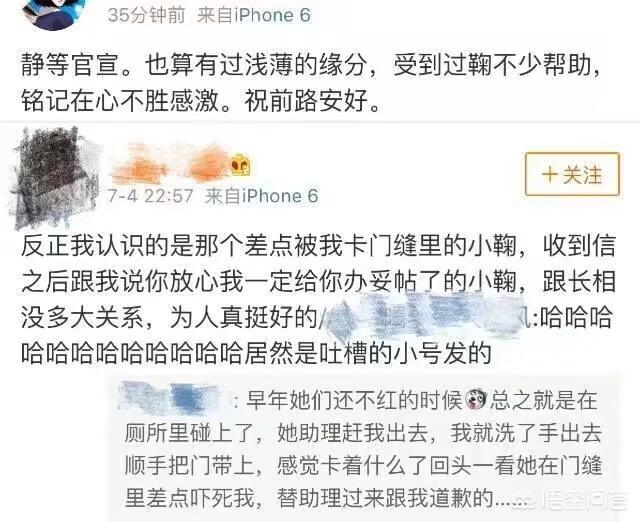
Task: Open the post starting with 静等官宣
Action: pyautogui.click(x=311, y=82)
